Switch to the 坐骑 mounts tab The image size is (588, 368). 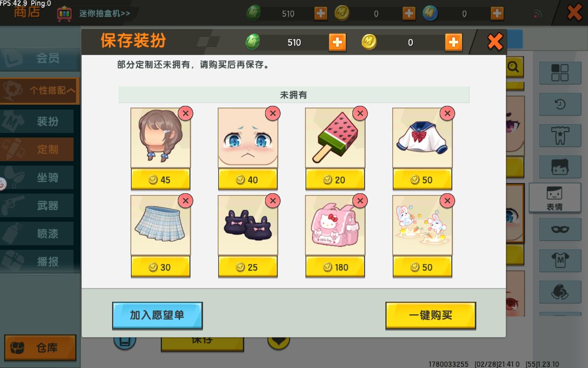coord(38,178)
